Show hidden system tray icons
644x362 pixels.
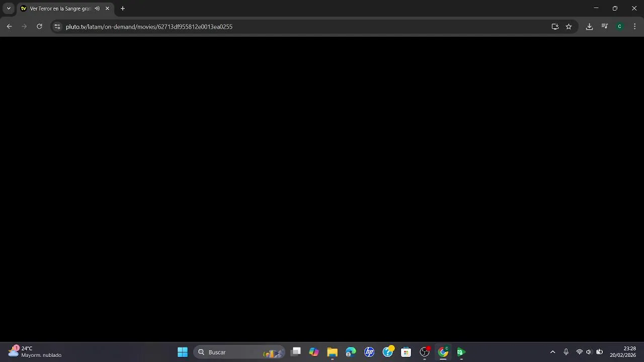pyautogui.click(x=552, y=352)
